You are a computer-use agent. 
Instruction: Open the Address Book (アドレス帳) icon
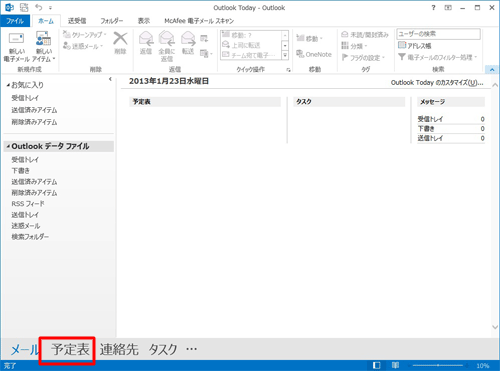pos(402,45)
